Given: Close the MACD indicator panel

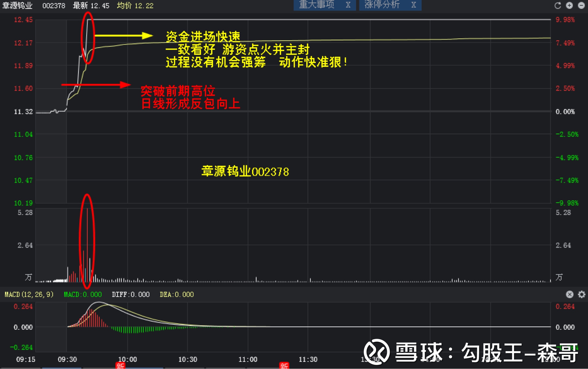Looking at the screenshot, I should (x=570, y=294).
